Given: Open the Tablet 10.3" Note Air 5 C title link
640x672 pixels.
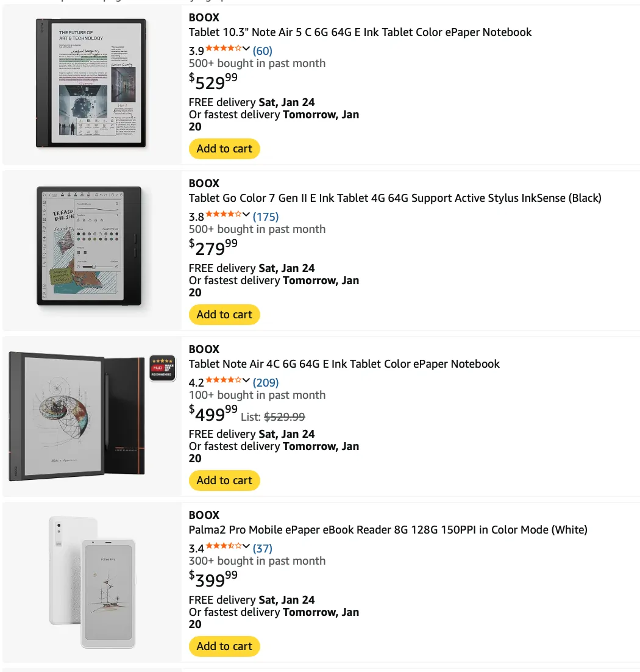Looking at the screenshot, I should pos(360,32).
